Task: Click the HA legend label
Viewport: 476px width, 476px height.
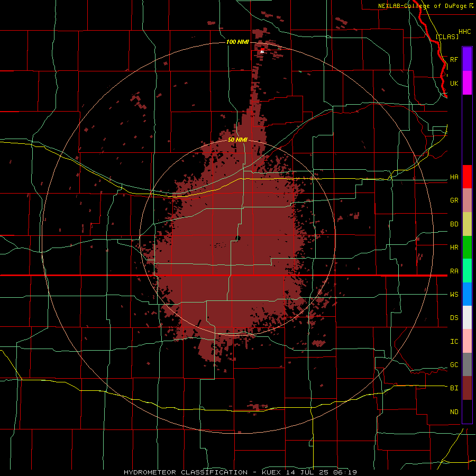Action: click(x=454, y=177)
